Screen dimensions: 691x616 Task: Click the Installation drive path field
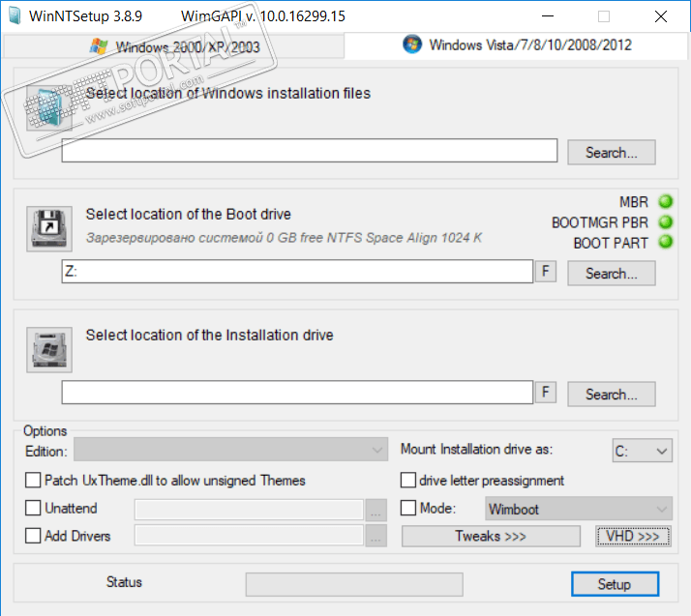[297, 392]
